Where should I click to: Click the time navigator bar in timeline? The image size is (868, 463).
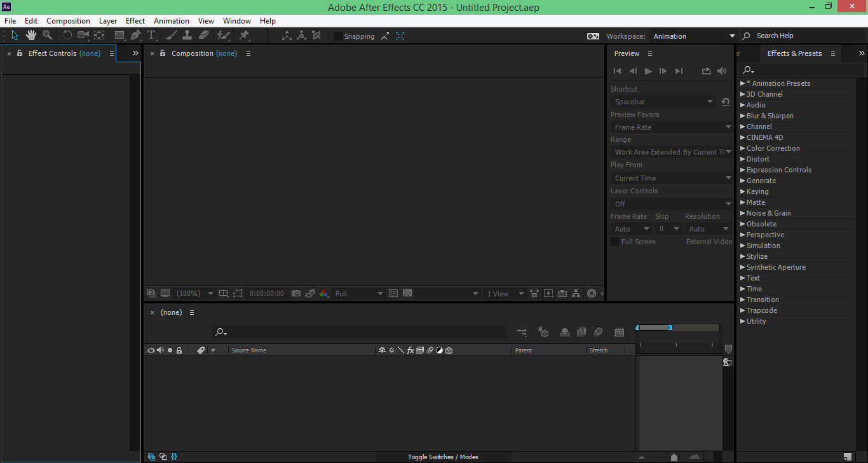[654, 328]
